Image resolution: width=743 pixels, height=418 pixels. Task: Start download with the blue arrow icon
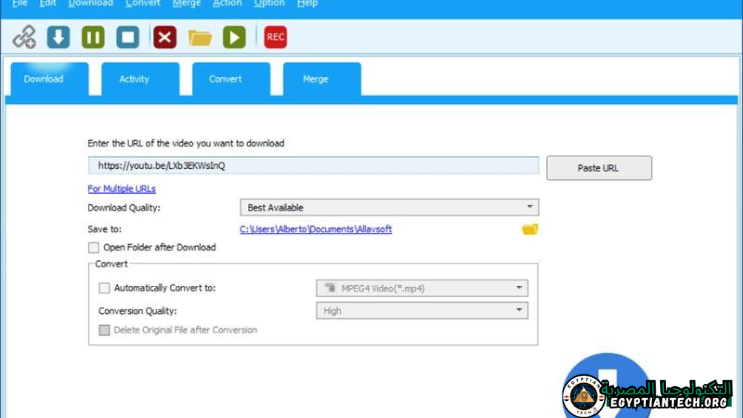(58, 37)
